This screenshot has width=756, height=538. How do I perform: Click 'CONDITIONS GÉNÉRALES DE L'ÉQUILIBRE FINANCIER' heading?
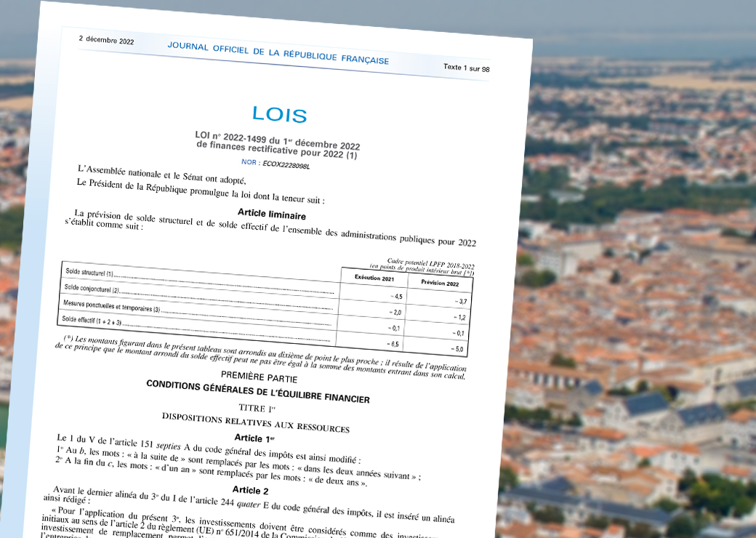(x=258, y=391)
